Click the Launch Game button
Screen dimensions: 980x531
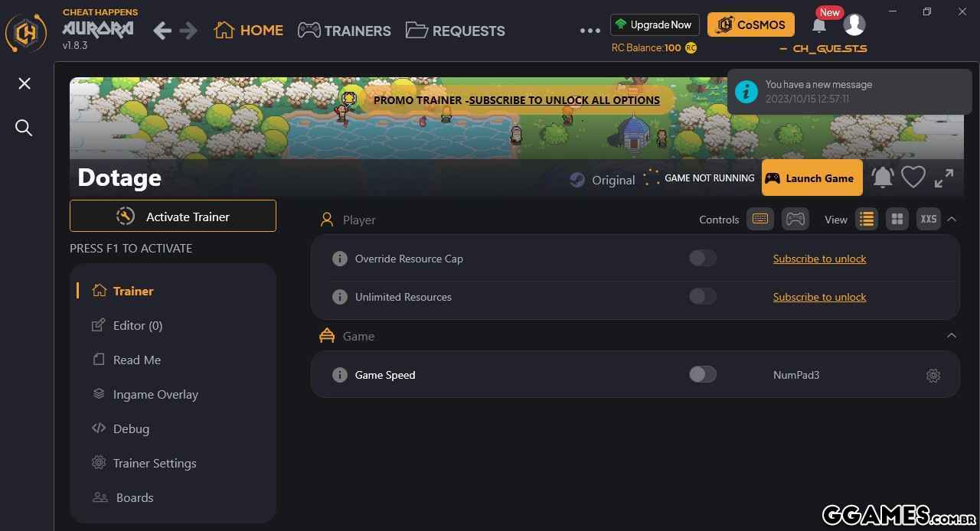click(x=812, y=178)
